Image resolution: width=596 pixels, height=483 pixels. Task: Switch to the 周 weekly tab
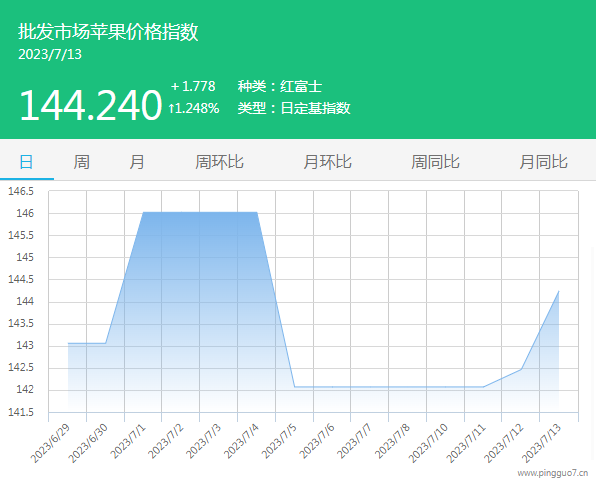(x=81, y=162)
